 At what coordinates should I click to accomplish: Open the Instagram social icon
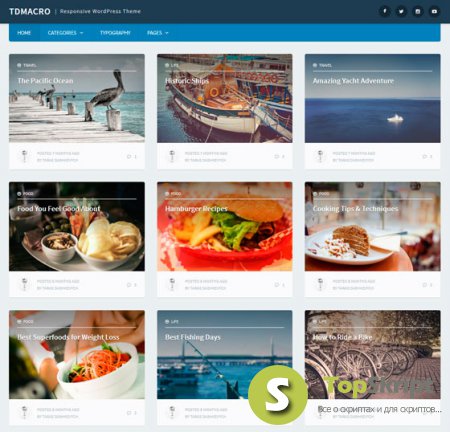tap(418, 11)
